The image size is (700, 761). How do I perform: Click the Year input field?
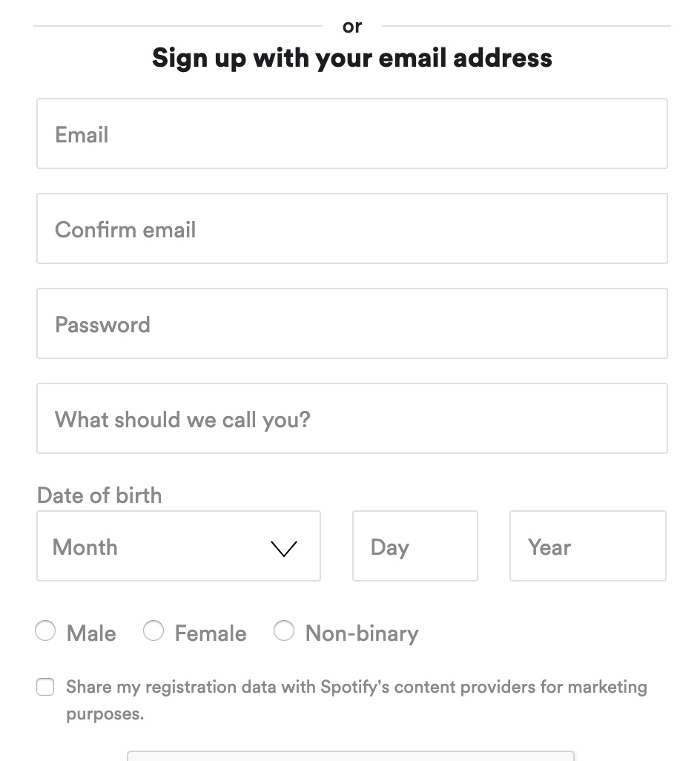click(x=587, y=545)
